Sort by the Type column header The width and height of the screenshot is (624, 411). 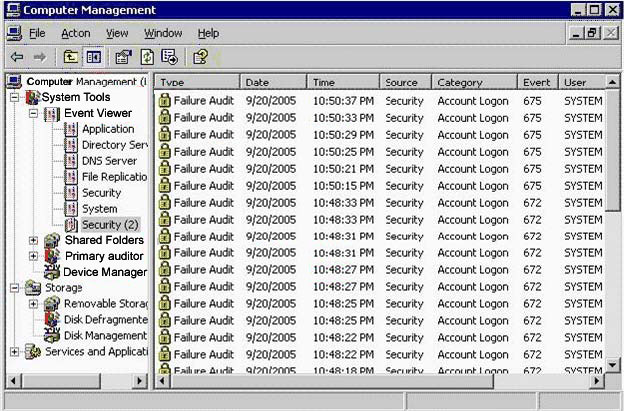(197, 82)
